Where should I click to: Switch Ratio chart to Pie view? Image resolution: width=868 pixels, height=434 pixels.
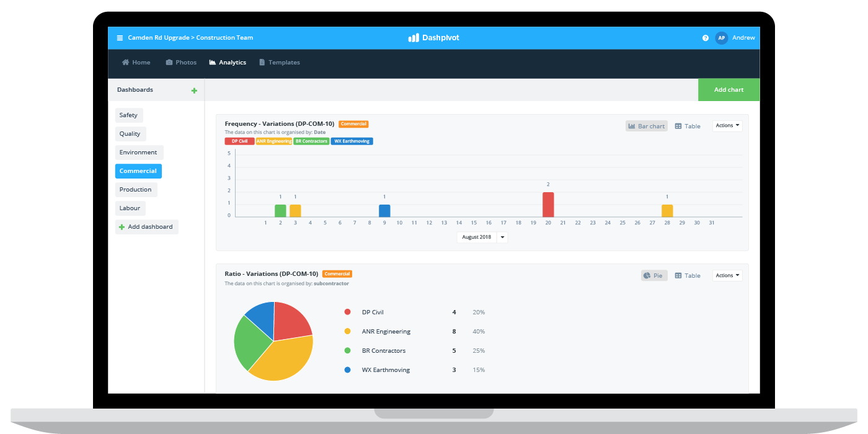pyautogui.click(x=654, y=275)
